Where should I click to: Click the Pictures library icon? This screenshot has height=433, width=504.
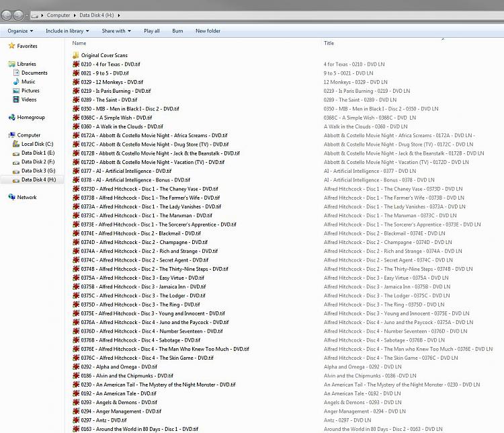[x=16, y=91]
